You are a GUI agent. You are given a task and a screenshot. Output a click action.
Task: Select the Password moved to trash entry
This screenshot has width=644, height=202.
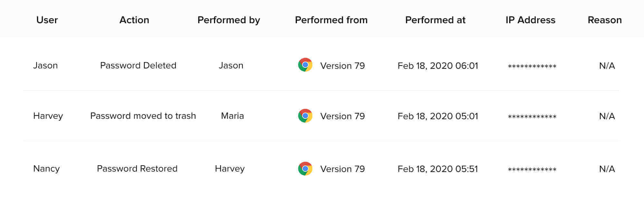point(143,116)
